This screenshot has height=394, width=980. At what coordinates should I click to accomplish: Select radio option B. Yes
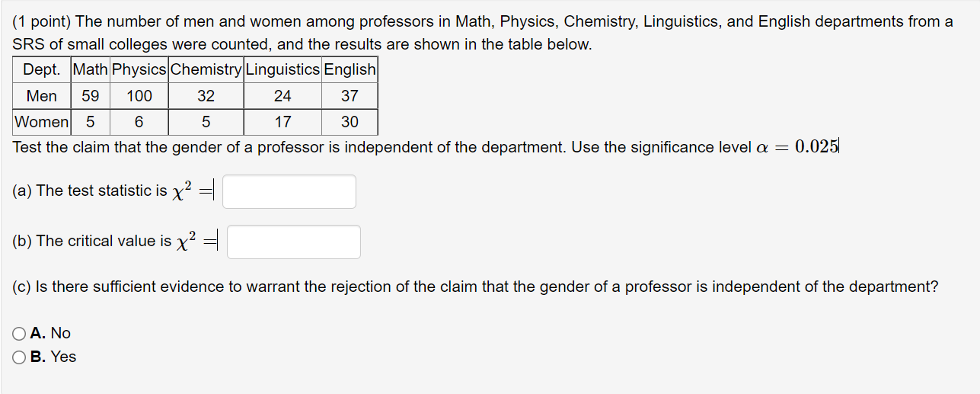[x=18, y=357]
